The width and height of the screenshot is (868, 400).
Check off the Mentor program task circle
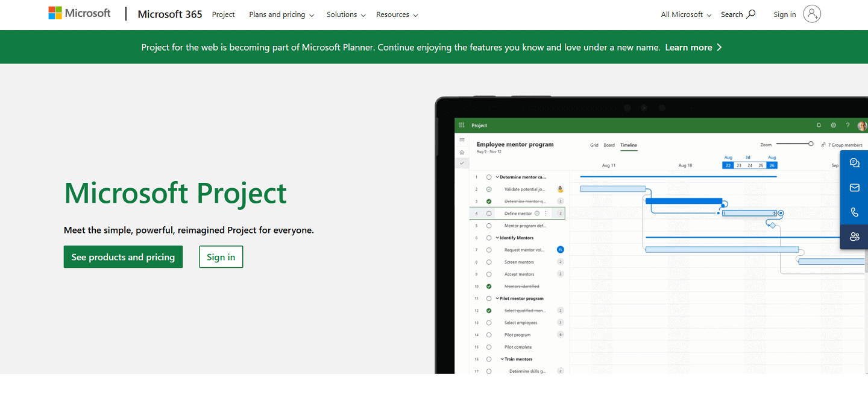[489, 225]
